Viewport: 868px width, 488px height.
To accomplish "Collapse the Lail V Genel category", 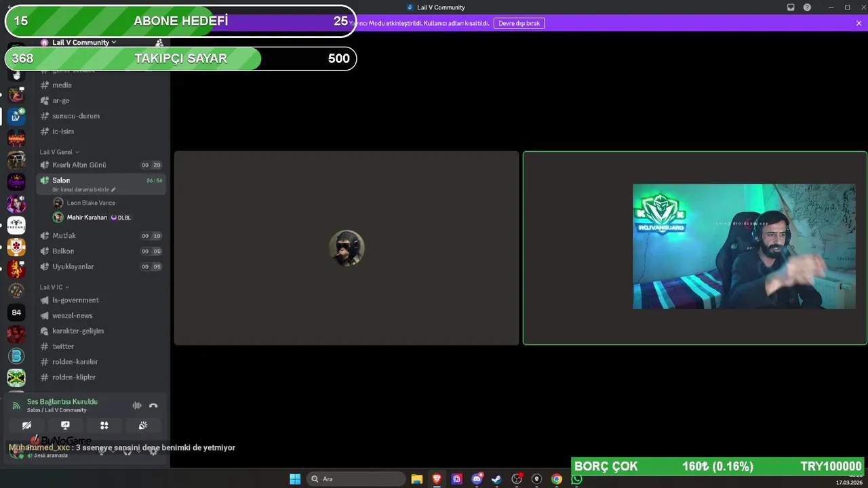I will click(59, 152).
